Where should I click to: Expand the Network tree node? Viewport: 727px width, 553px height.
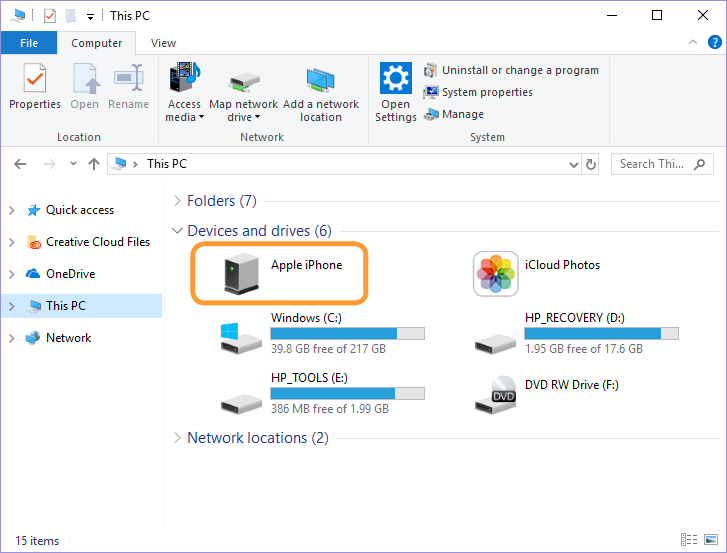point(12,338)
